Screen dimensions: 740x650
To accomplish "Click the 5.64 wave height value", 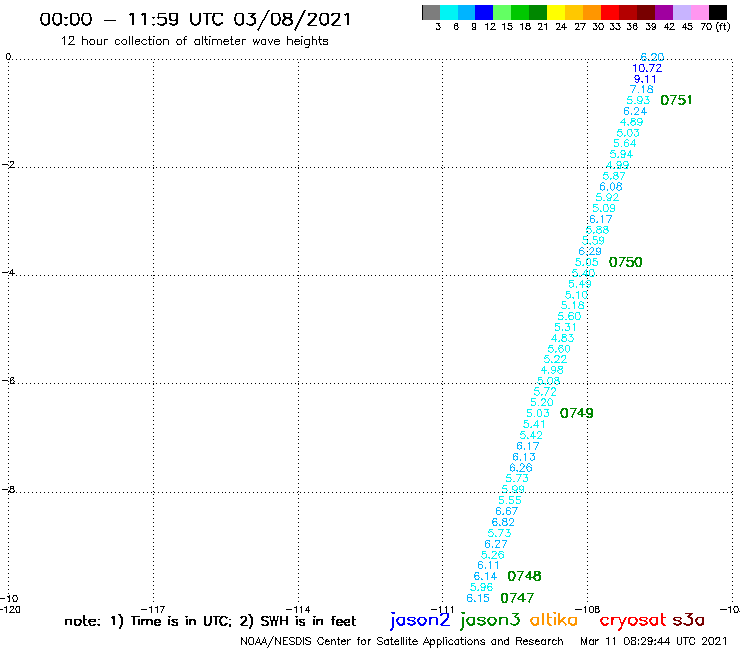I will 625,143.
